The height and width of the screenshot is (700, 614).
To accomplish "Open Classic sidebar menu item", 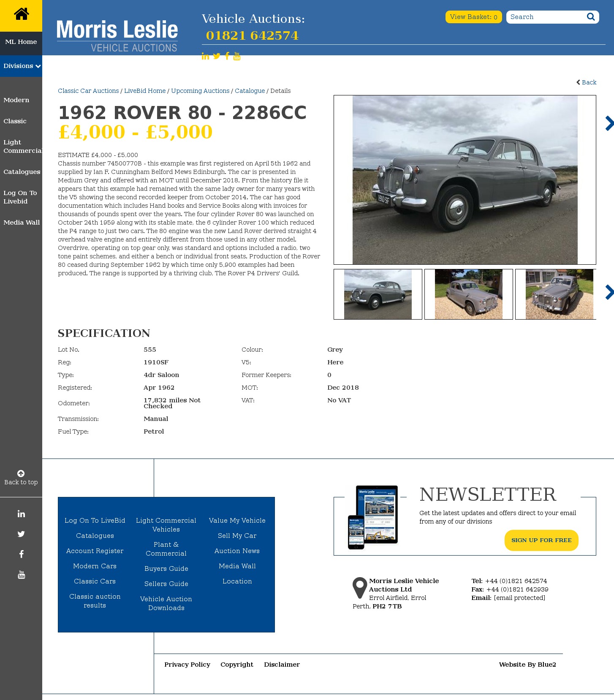I will [15, 121].
